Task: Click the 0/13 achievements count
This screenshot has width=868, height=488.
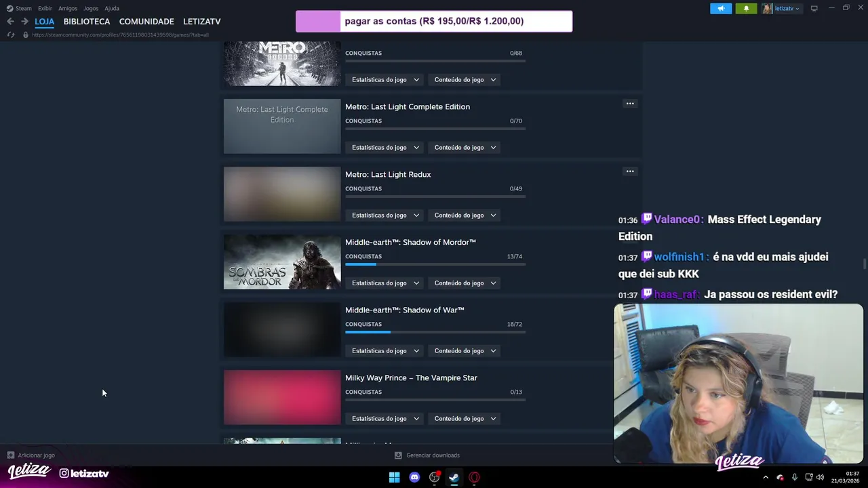Action: click(516, 392)
